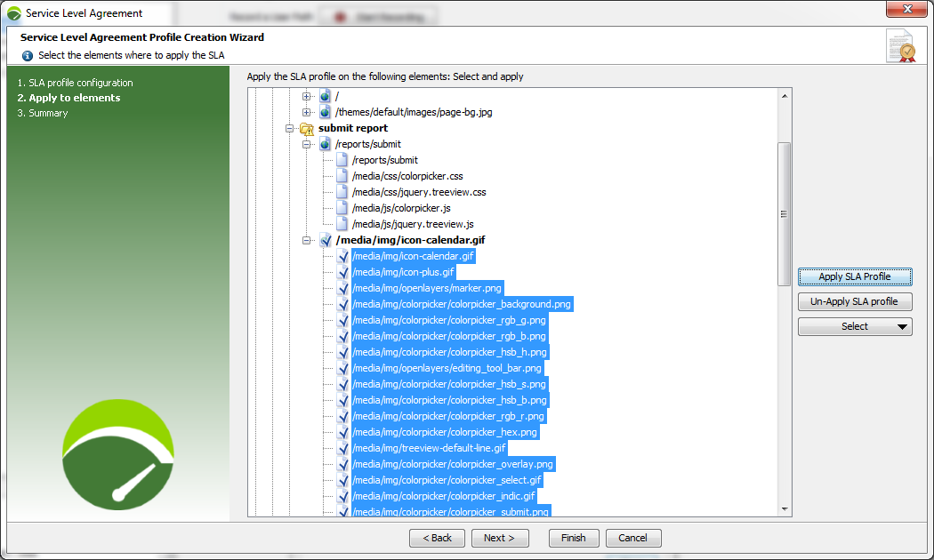Click the info icon beside "Select the elements" message
Viewport: 934px width, 560px height.
[x=28, y=56]
